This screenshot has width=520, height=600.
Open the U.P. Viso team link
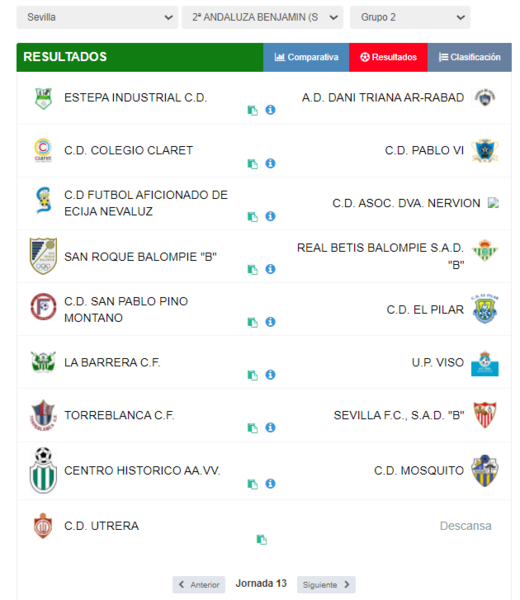(438, 362)
